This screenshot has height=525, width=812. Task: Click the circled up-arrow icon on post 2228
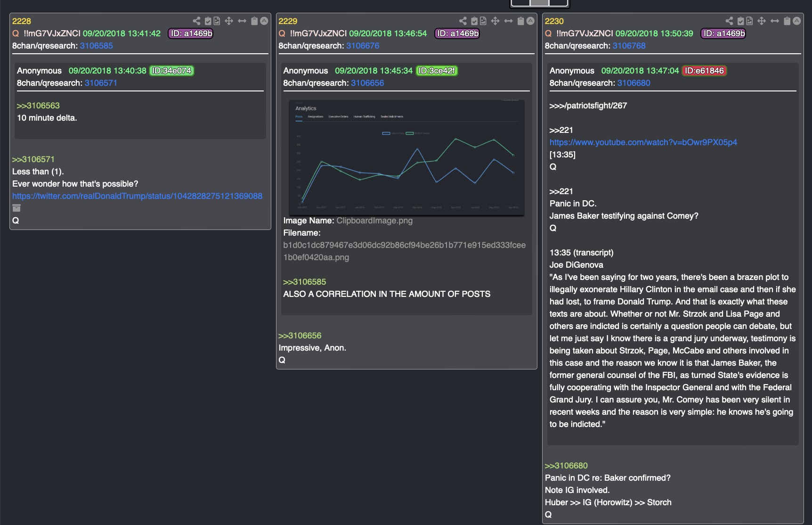point(264,21)
